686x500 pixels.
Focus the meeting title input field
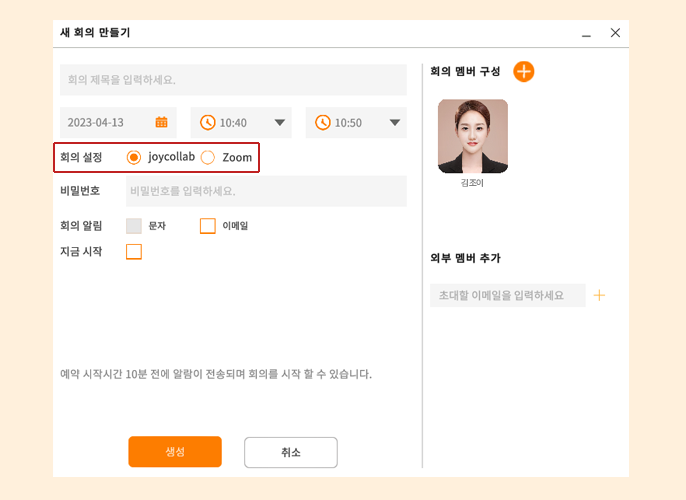coord(233,80)
